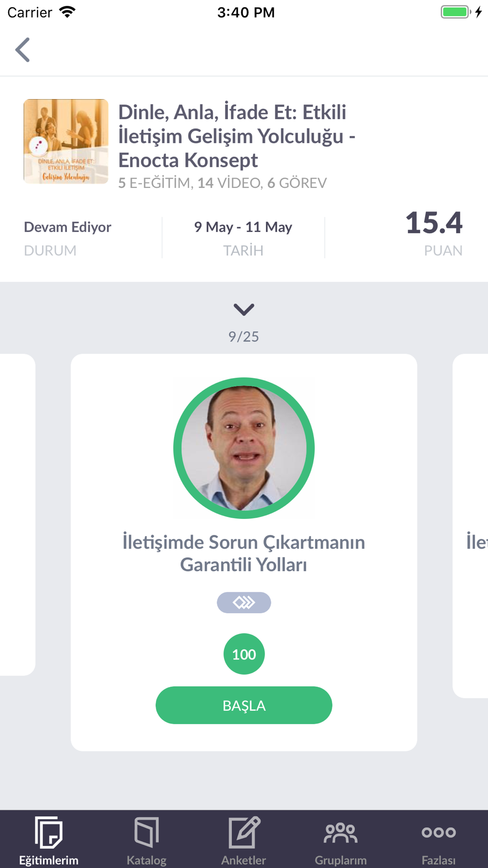Tap the instructor's circular video photo

pos(244,448)
